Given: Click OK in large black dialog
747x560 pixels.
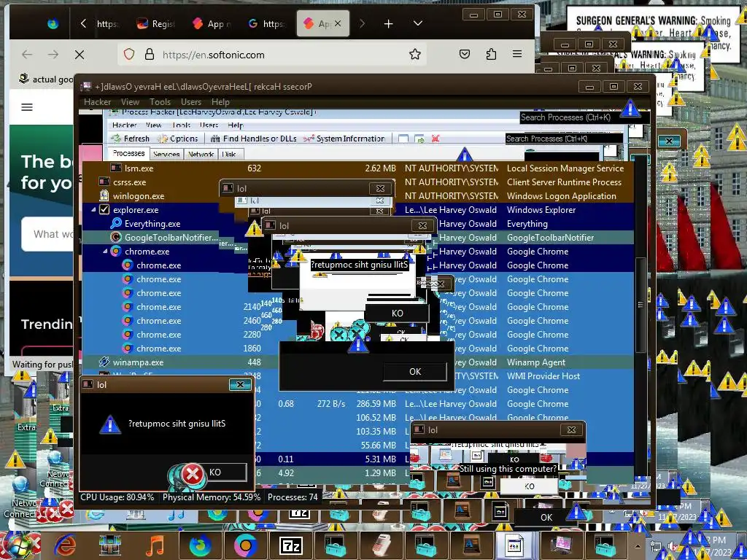Looking at the screenshot, I should click(x=415, y=371).
